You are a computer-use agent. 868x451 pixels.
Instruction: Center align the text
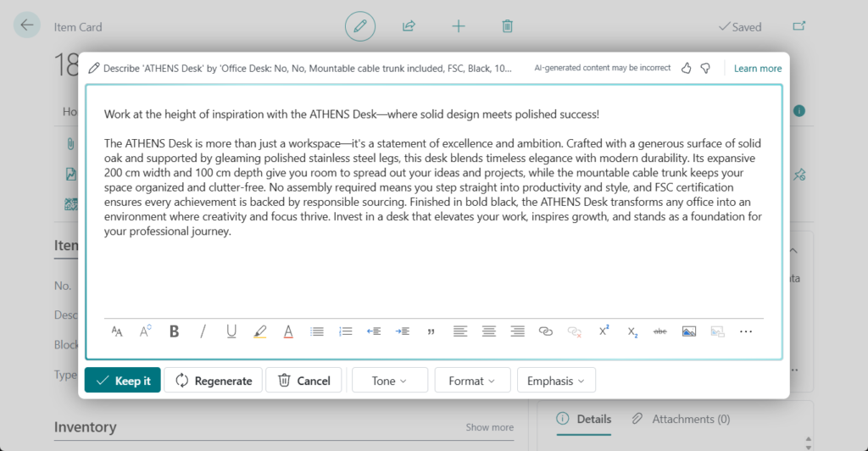[x=488, y=331]
